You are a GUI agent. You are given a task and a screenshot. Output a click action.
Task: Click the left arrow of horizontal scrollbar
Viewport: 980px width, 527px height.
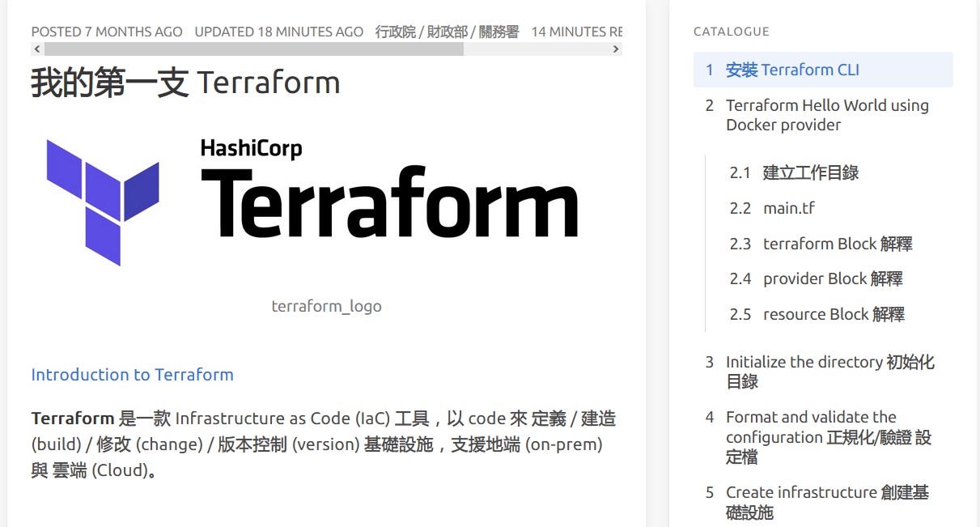point(37,49)
